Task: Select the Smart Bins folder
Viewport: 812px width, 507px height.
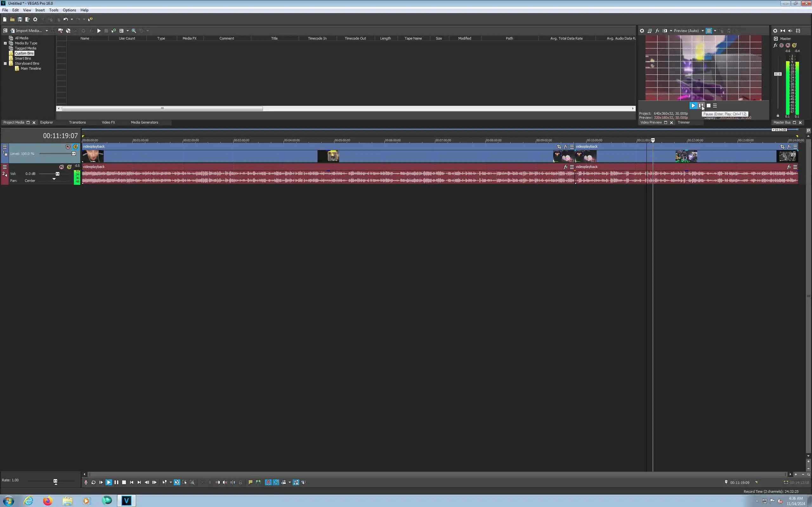Action: click(x=23, y=58)
